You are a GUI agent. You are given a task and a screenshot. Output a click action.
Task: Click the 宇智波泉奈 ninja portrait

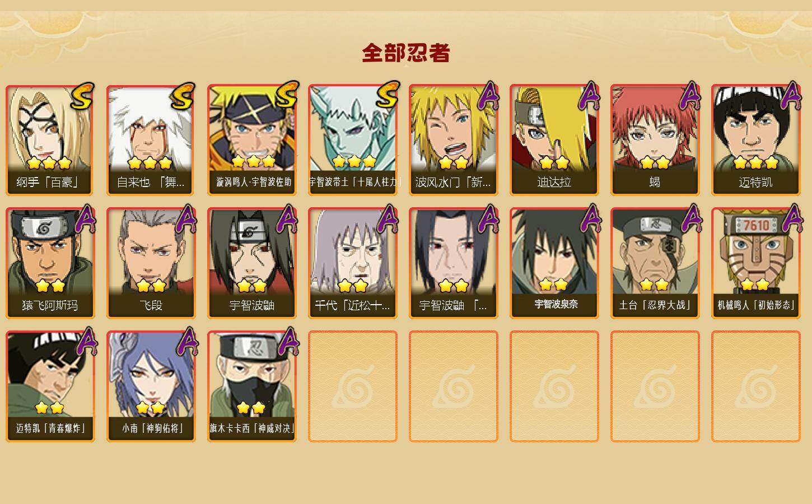coord(554,263)
